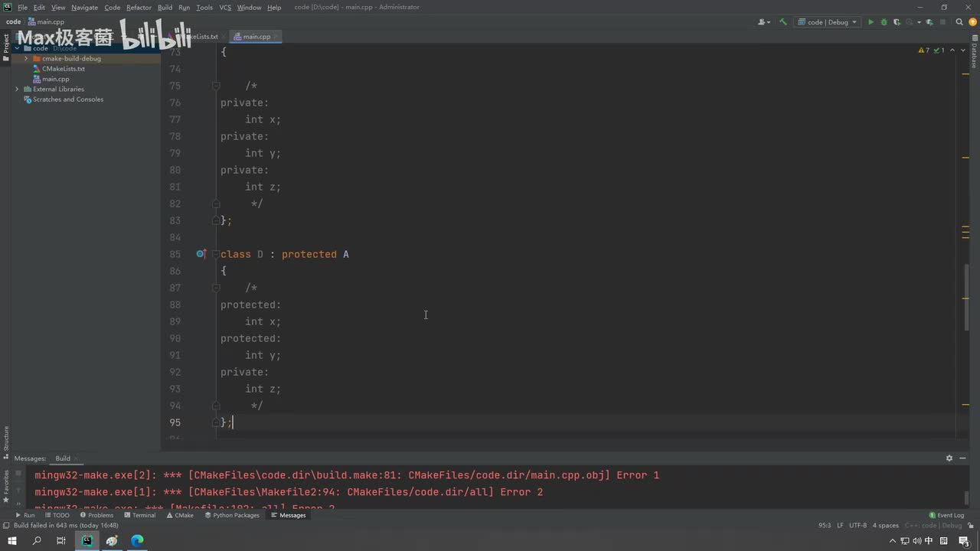Build the project with the hammer icon
Viewport: 980px width, 551px height.
(782, 22)
